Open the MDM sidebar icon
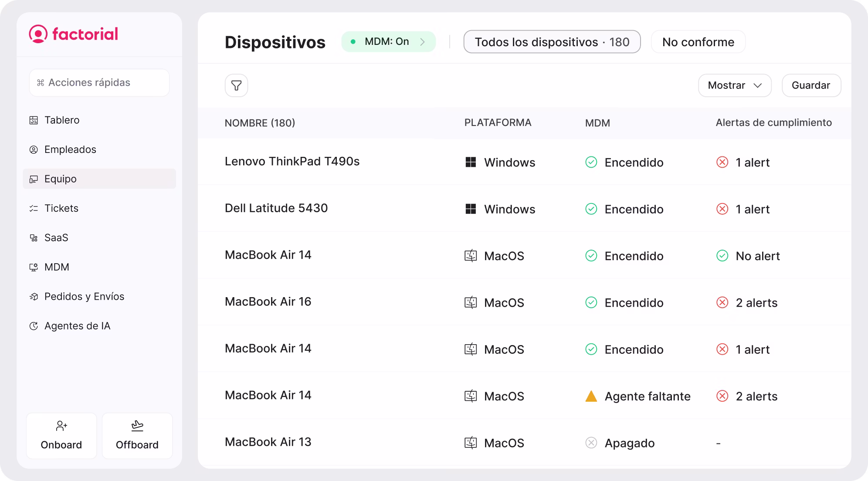The height and width of the screenshot is (481, 868). click(34, 268)
